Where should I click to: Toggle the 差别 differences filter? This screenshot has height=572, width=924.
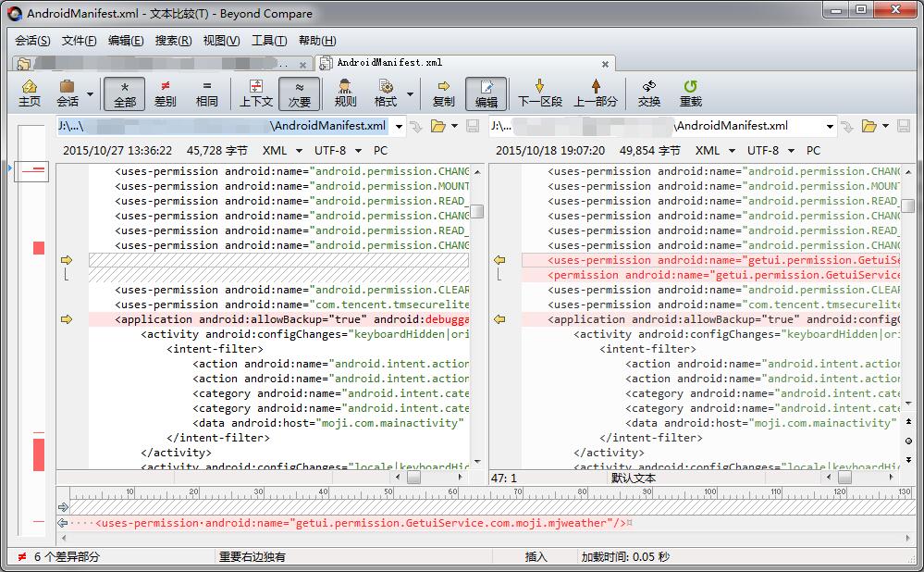(x=166, y=93)
